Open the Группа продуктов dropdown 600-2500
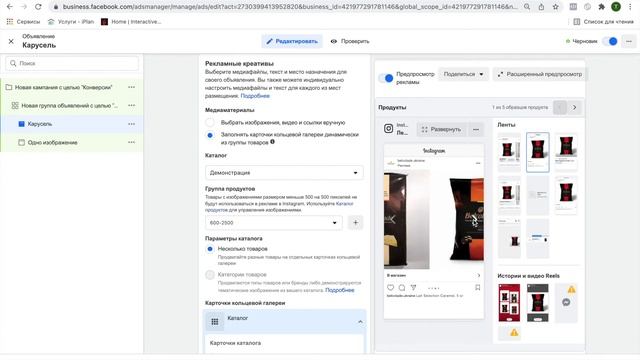Screen dimensions: 640x360 pyautogui.click(x=273, y=223)
